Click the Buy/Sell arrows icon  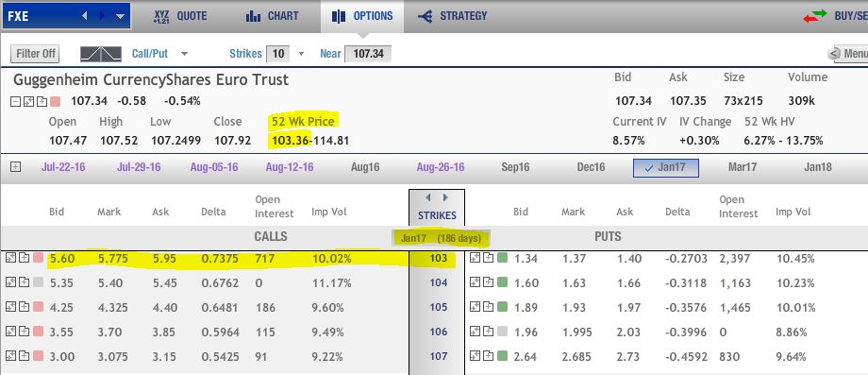[814, 16]
